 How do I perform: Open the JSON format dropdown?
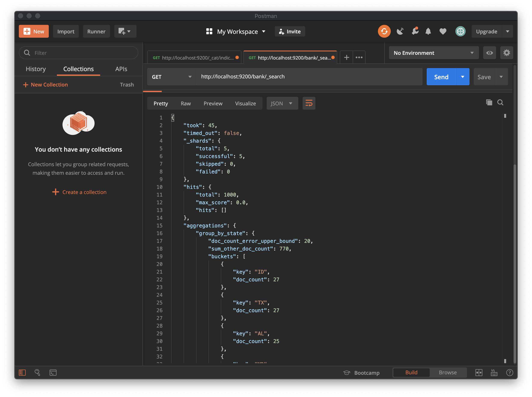pos(282,103)
